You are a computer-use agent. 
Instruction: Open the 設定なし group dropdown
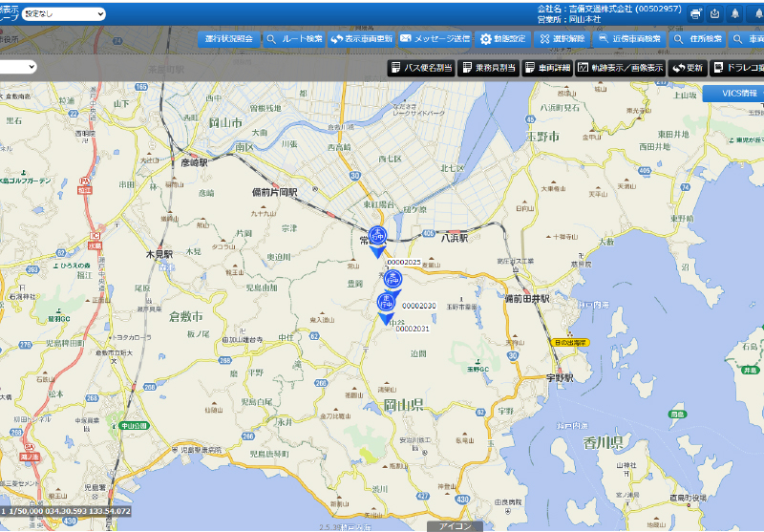click(x=64, y=14)
